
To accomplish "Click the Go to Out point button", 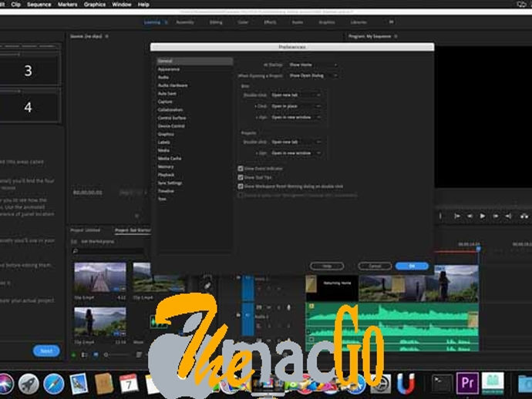I will point(508,216).
